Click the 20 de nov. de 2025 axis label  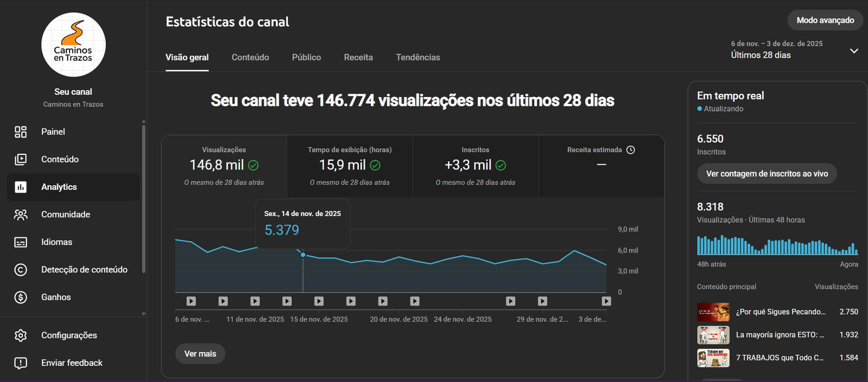399,320
